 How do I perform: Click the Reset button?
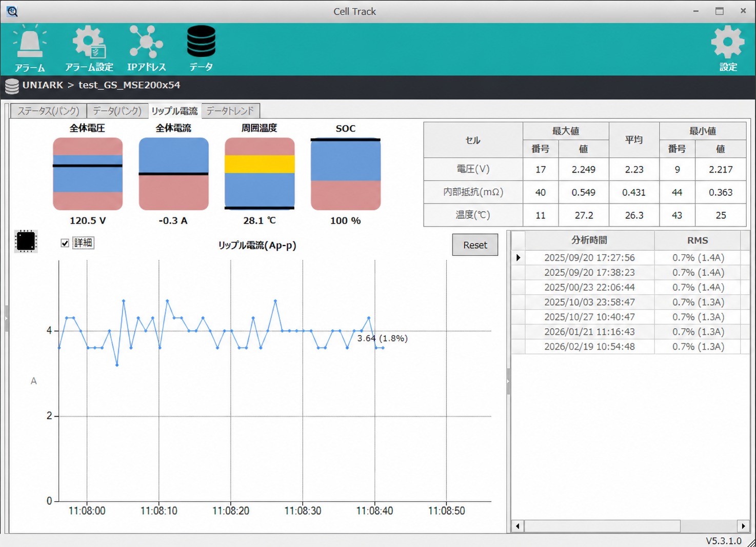(x=475, y=245)
